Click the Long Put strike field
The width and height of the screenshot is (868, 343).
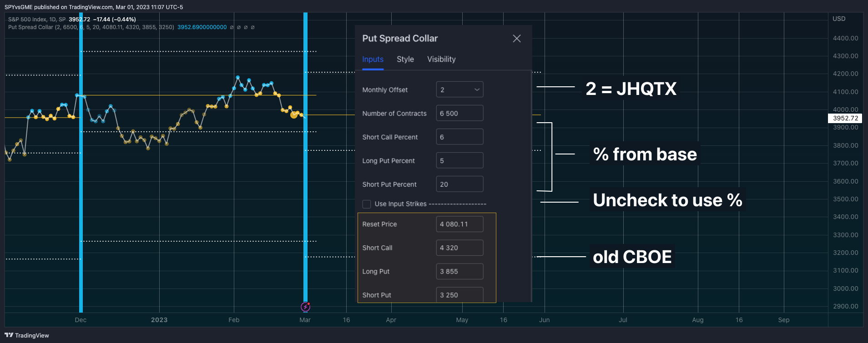pyautogui.click(x=459, y=271)
